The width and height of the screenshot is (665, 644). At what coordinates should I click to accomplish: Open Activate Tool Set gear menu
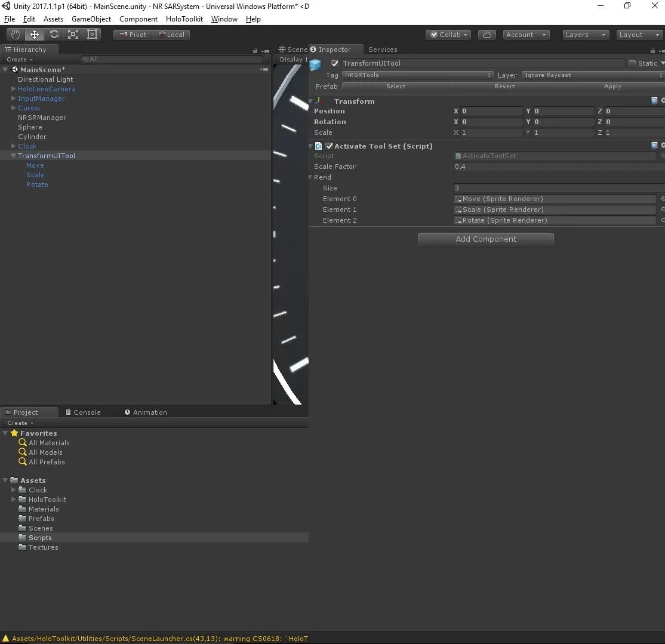click(x=663, y=146)
